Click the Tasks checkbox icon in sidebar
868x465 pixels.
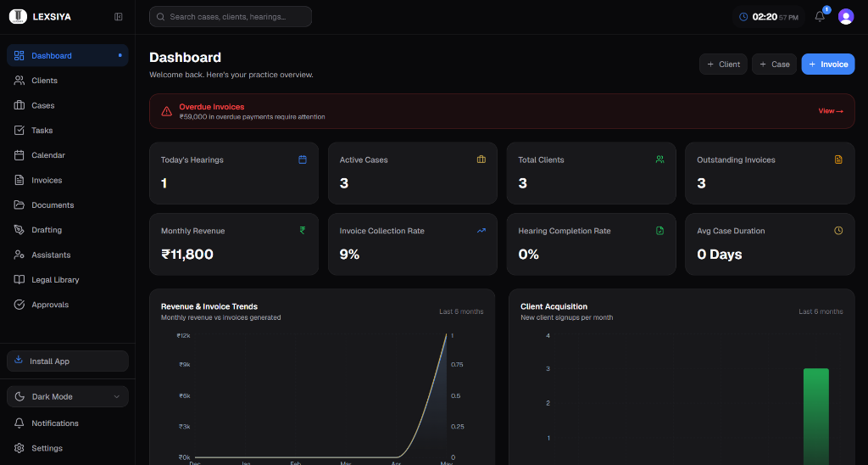pos(19,130)
